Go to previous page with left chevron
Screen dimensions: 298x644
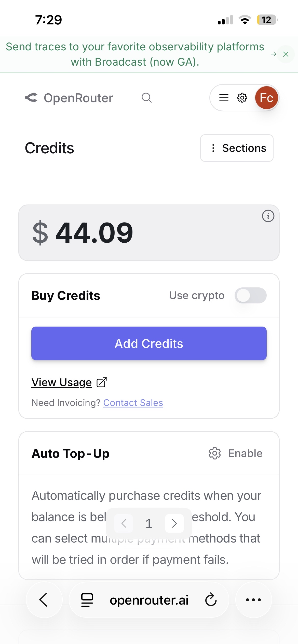pyautogui.click(x=124, y=523)
